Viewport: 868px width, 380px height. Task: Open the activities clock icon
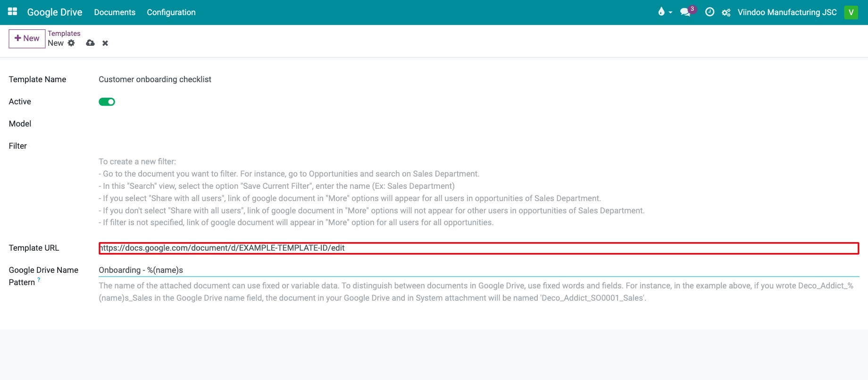(709, 12)
